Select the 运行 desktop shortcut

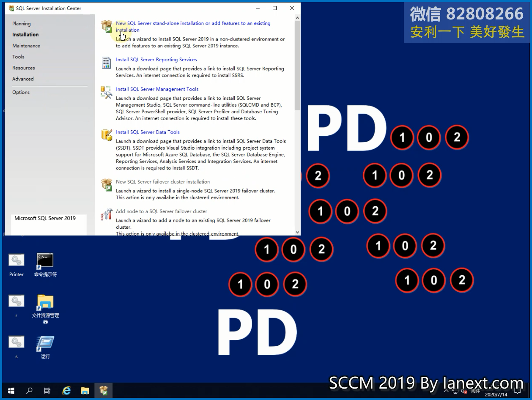[x=45, y=347]
